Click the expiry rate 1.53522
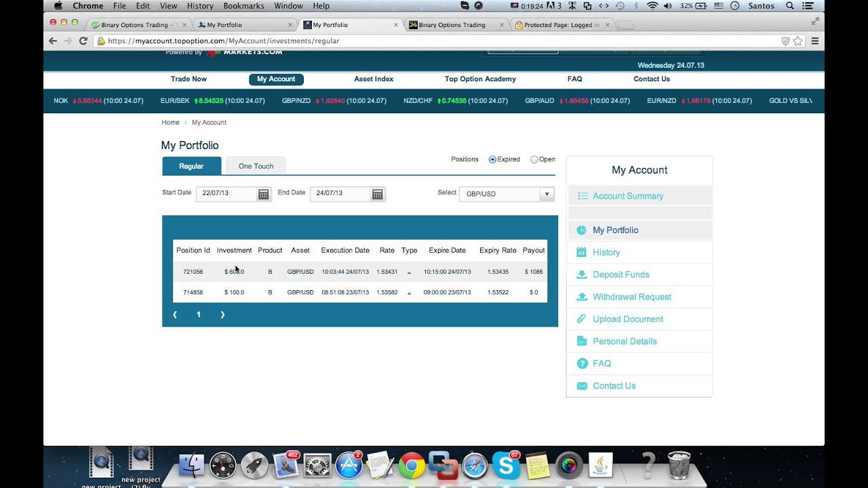This screenshot has height=488, width=868. [x=498, y=293]
